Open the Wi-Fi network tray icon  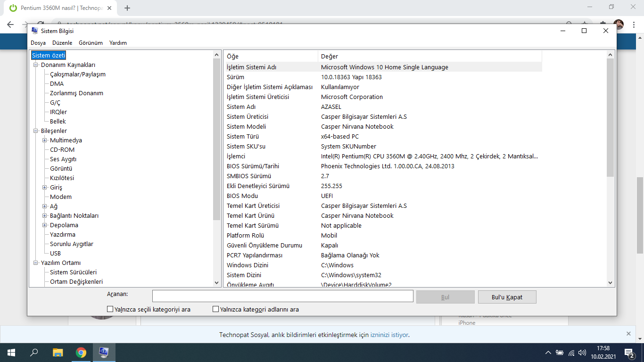click(571, 353)
